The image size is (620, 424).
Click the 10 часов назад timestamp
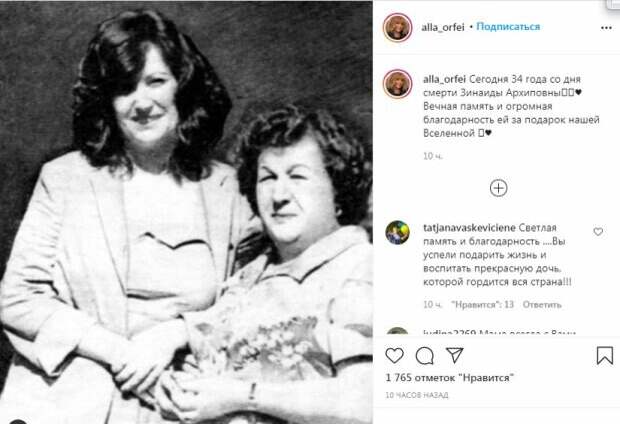tap(417, 395)
